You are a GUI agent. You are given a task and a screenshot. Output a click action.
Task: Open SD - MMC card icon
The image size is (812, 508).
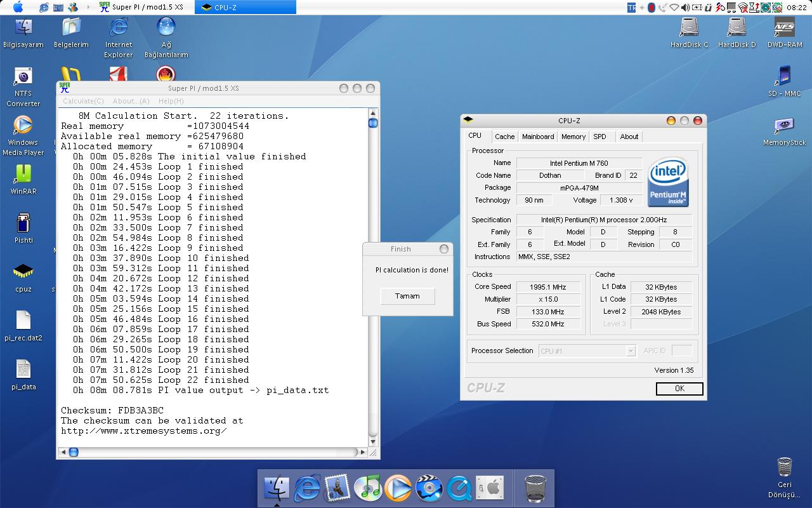pos(784,81)
